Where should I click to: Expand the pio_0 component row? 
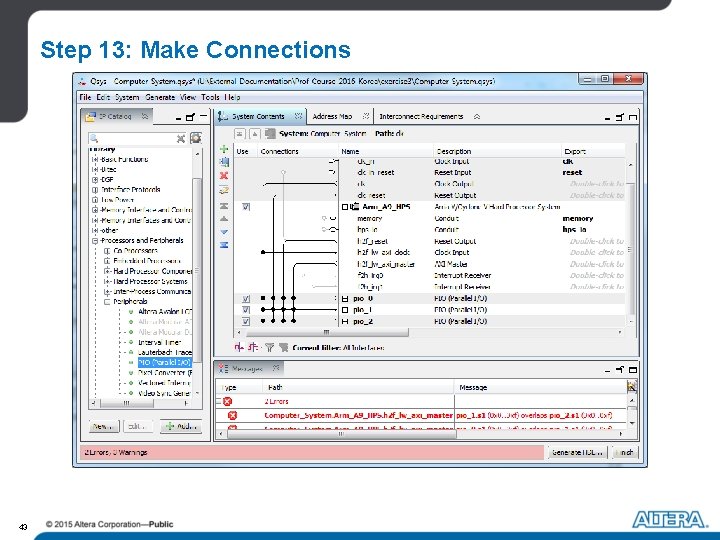[x=345, y=299]
